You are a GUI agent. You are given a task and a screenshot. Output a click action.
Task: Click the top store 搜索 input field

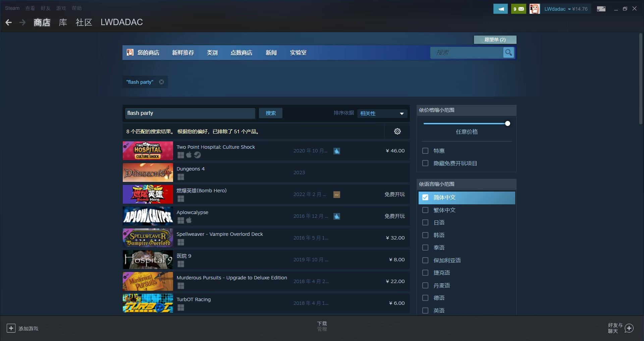(467, 53)
